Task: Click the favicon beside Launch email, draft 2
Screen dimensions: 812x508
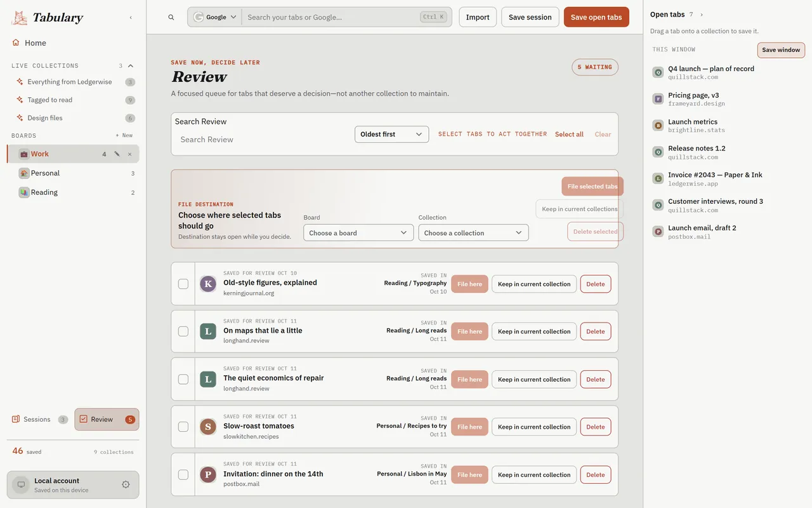Action: (x=658, y=232)
